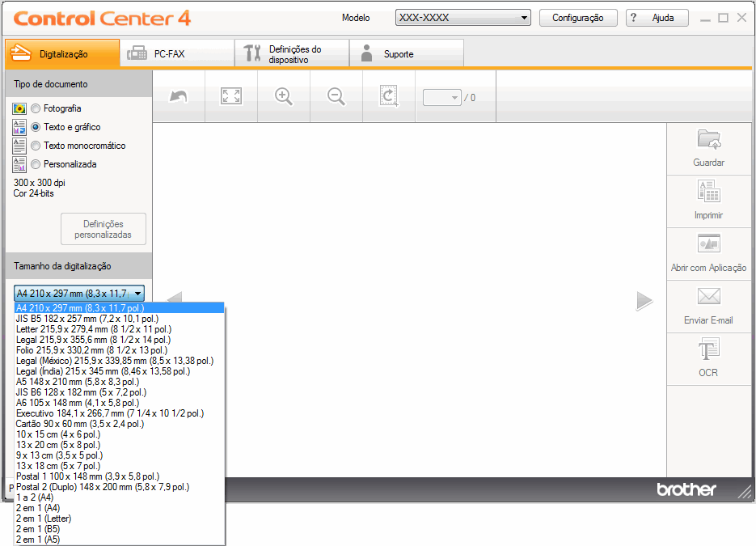756x546 pixels.
Task: Click the window resize grip corner
Action: click(745, 493)
